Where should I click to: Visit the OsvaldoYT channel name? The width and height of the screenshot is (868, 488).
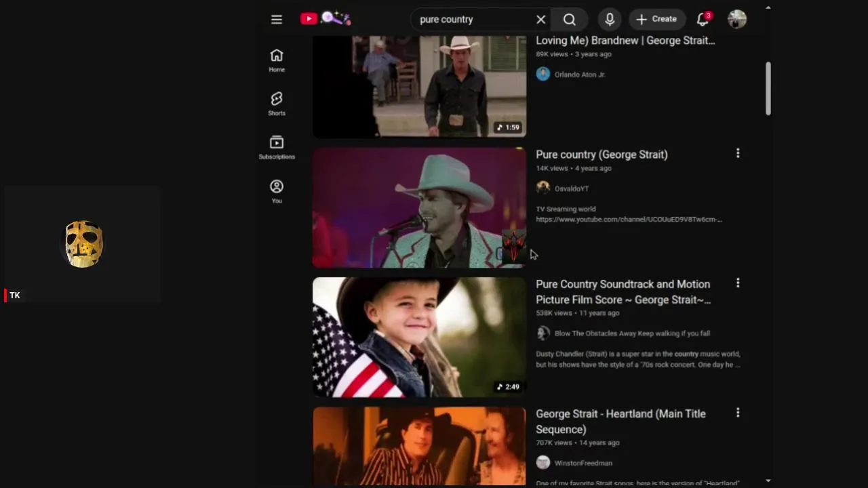coord(572,188)
